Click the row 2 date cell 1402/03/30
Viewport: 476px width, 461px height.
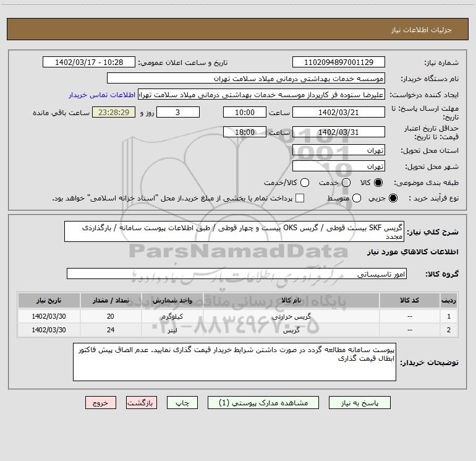49,330
